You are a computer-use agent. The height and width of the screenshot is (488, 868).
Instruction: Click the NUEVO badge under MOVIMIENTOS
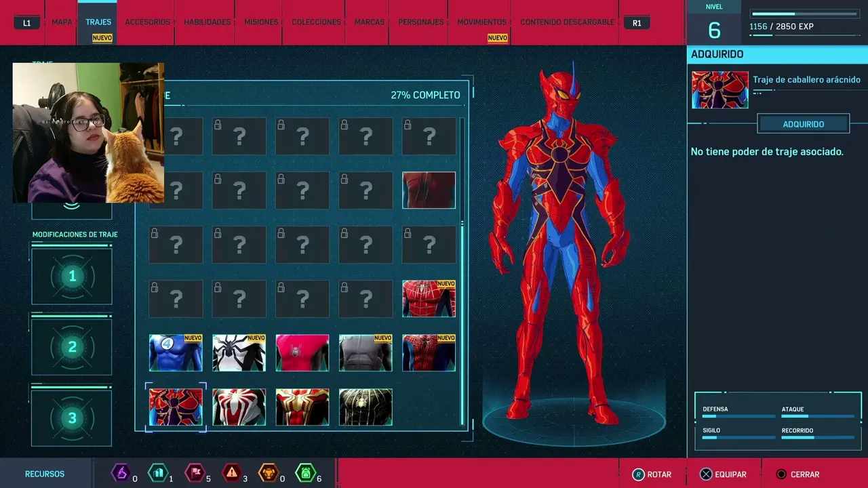pyautogui.click(x=498, y=38)
